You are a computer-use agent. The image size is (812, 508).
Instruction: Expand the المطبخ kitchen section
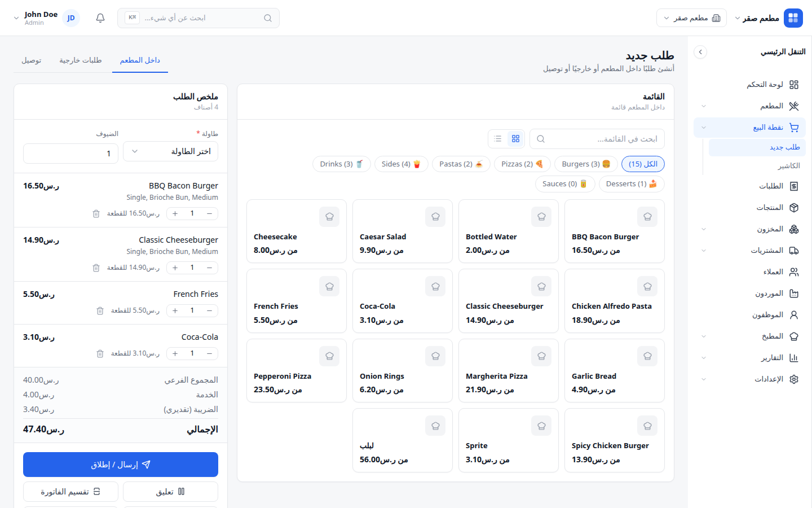(749, 336)
